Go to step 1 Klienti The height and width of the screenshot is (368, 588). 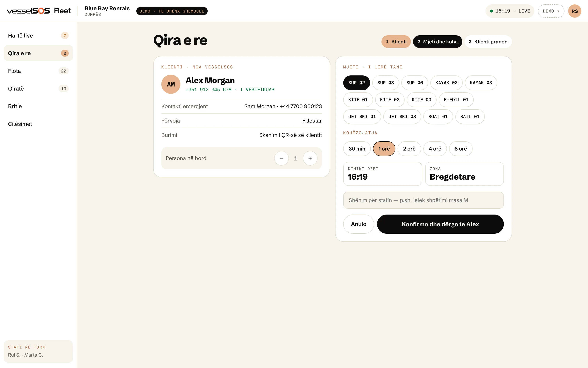tap(396, 42)
